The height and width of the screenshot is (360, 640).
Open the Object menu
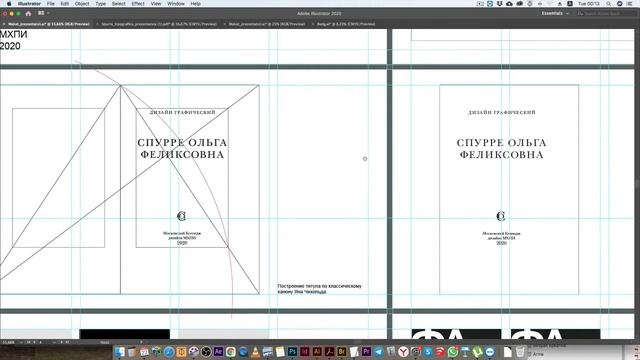pyautogui.click(x=82, y=4)
